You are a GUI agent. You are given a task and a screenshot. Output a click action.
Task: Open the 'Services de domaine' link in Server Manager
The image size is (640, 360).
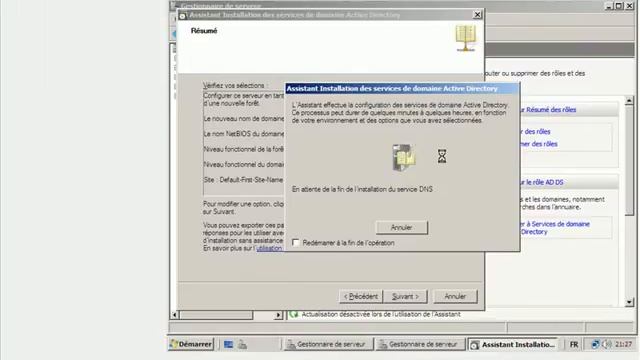click(x=555, y=228)
